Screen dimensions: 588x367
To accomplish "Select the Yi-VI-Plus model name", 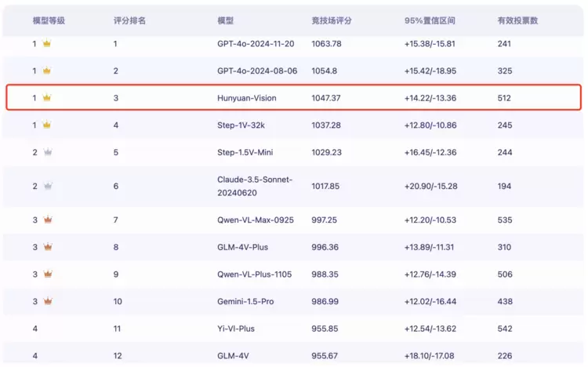I will pos(236,329).
